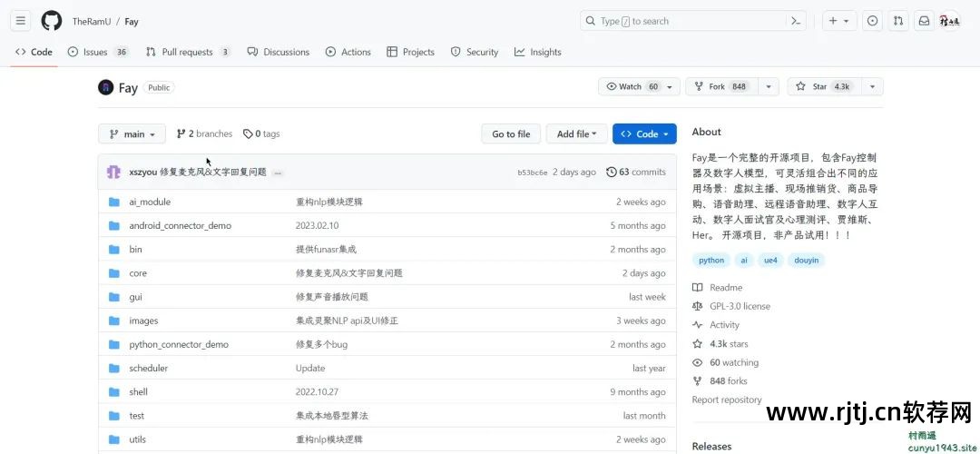View the 60 watching link
Screen dimensions: 980x454
click(x=726, y=362)
